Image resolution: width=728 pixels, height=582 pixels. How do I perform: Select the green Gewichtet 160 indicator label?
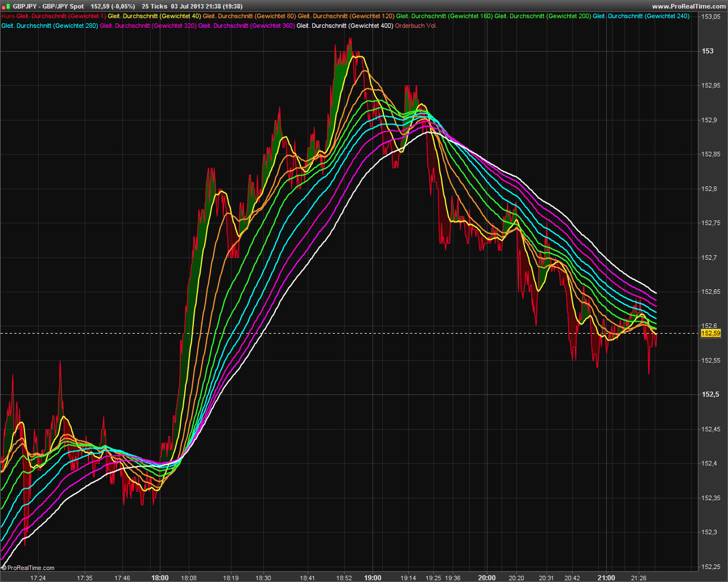click(x=444, y=16)
